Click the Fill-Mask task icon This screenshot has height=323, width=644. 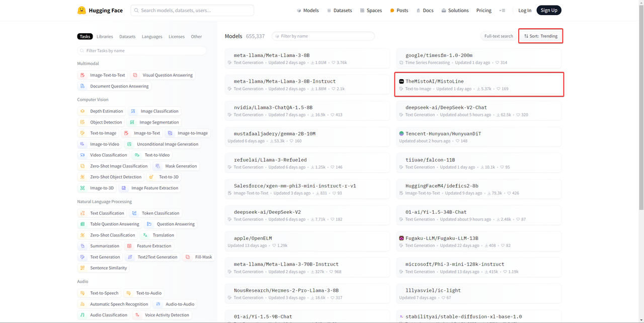pos(188,257)
